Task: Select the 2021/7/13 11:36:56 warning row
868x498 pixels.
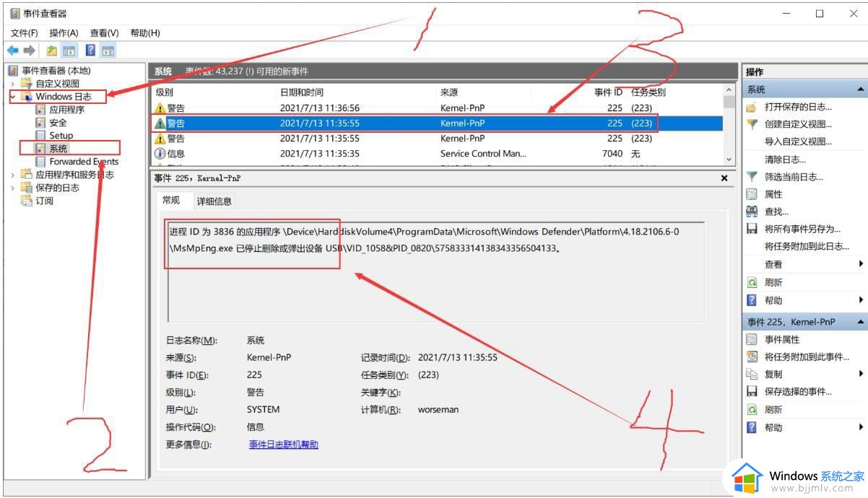Action: coord(438,108)
